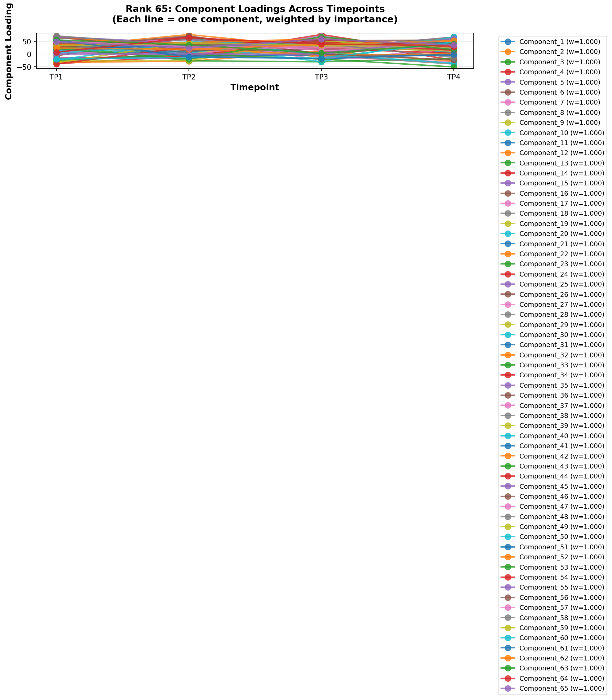Image resolution: width=612 pixels, height=700 pixels.
Task: Click the Component_10 cyan legend marker
Action: [x=509, y=133]
